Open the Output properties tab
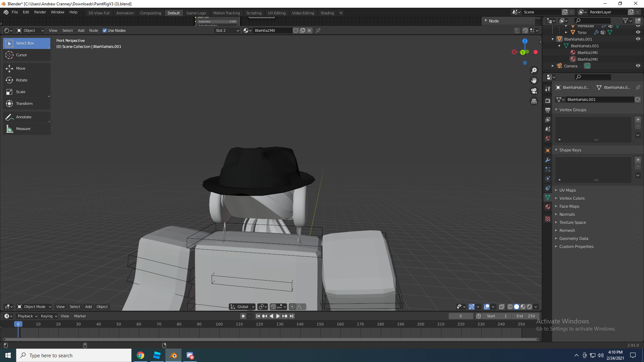The height and width of the screenshot is (362, 644). [548, 110]
